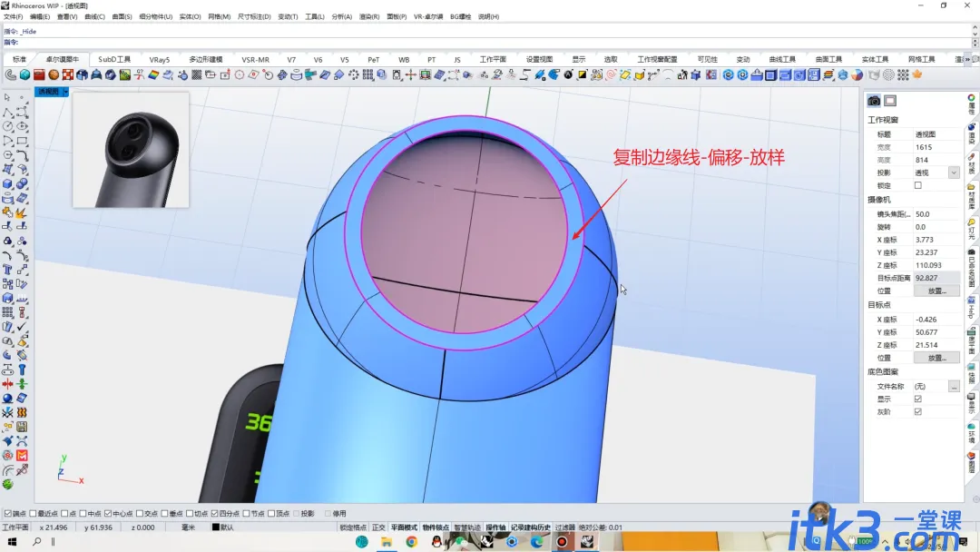
Task: Pick the polyline tool in left sidebar
Action: click(7, 112)
